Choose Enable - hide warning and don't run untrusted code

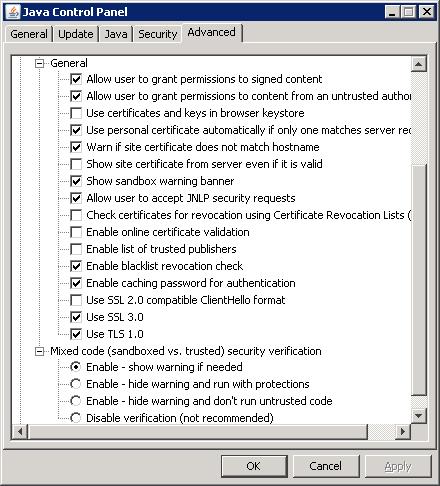[76, 401]
